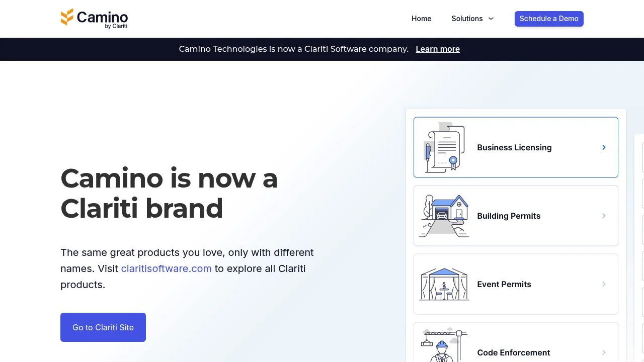This screenshot has height=362, width=644.
Task: Click the Camino by Clariti logo
Action: pos(94,19)
